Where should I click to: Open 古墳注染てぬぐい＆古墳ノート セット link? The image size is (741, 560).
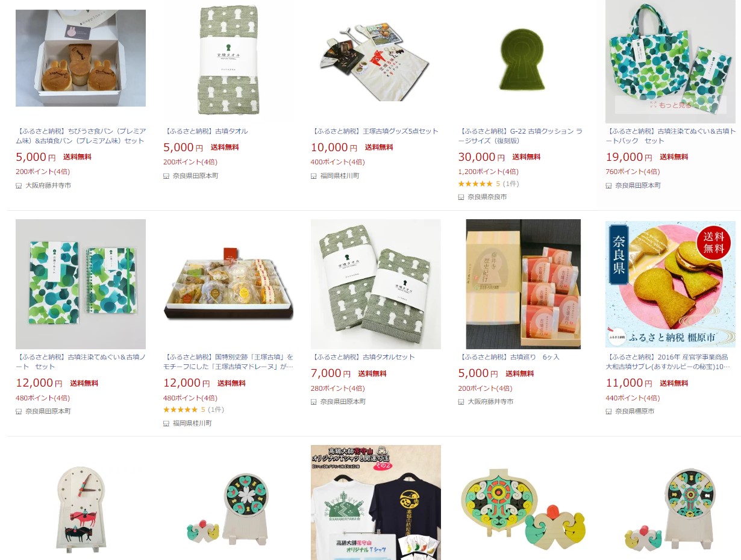pos(81,362)
